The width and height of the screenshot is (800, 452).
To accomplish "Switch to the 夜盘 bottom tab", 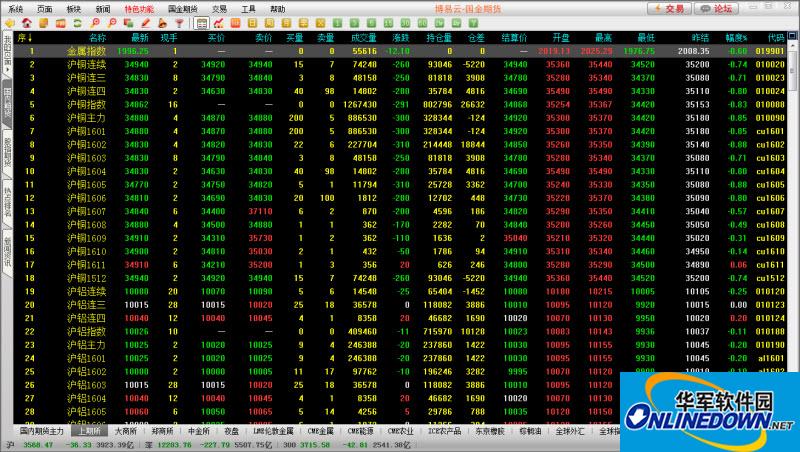I will pos(232,431).
